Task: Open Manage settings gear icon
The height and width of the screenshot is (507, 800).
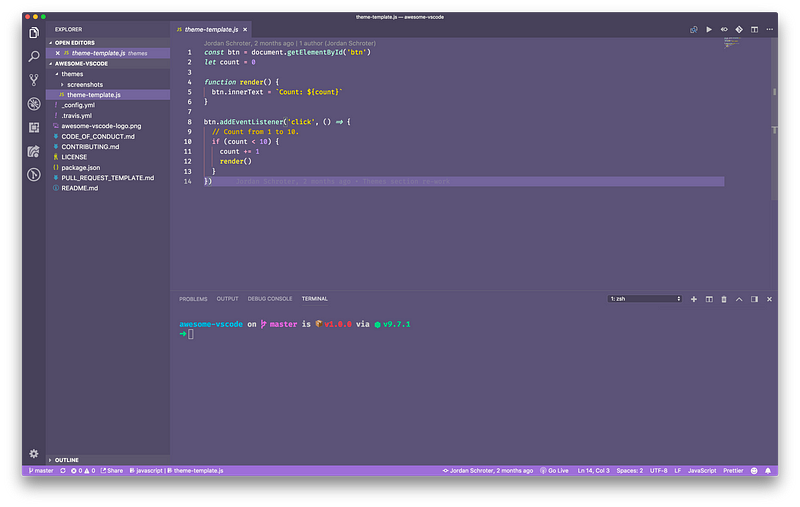Action: 34,453
